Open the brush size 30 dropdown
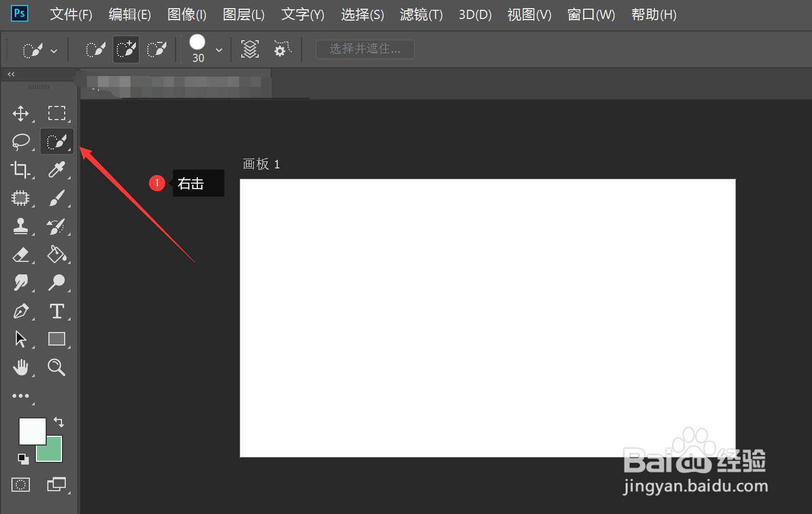 pyautogui.click(x=218, y=49)
